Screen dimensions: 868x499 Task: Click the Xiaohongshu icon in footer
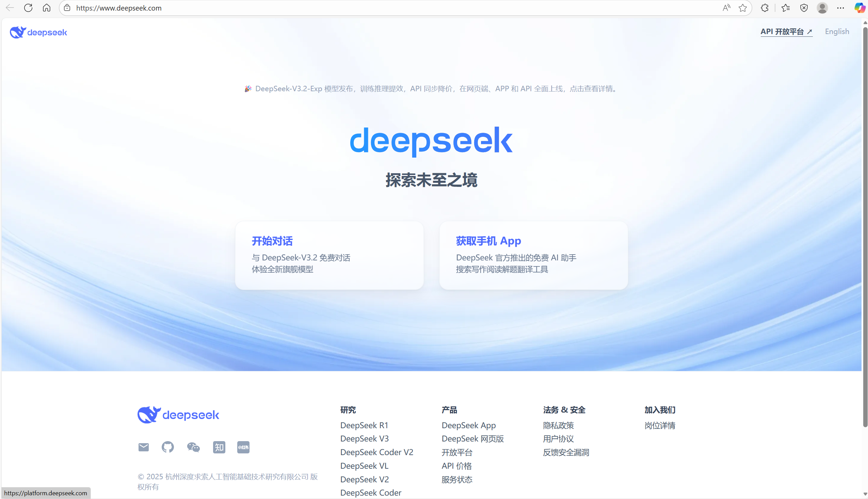tap(243, 447)
